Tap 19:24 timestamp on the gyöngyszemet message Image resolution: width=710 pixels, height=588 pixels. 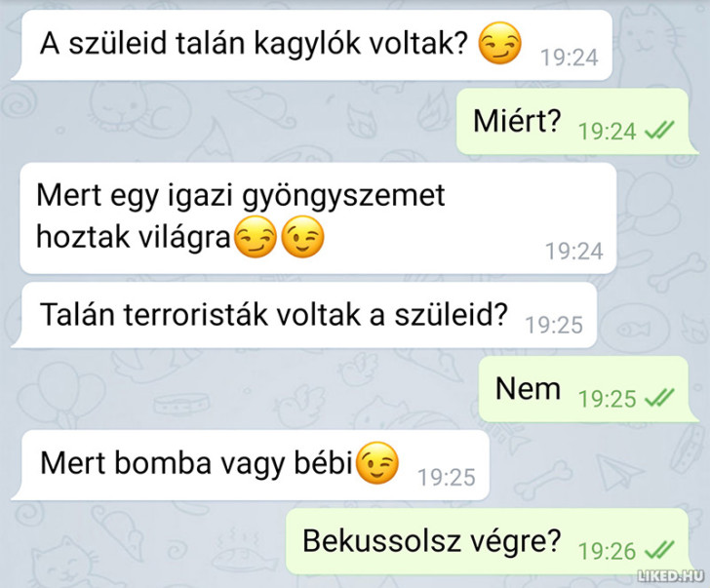click(573, 252)
